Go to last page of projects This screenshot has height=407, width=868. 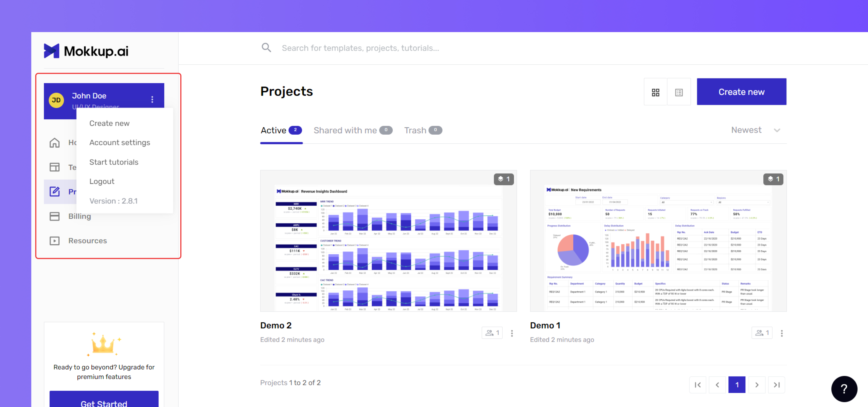[x=777, y=385]
